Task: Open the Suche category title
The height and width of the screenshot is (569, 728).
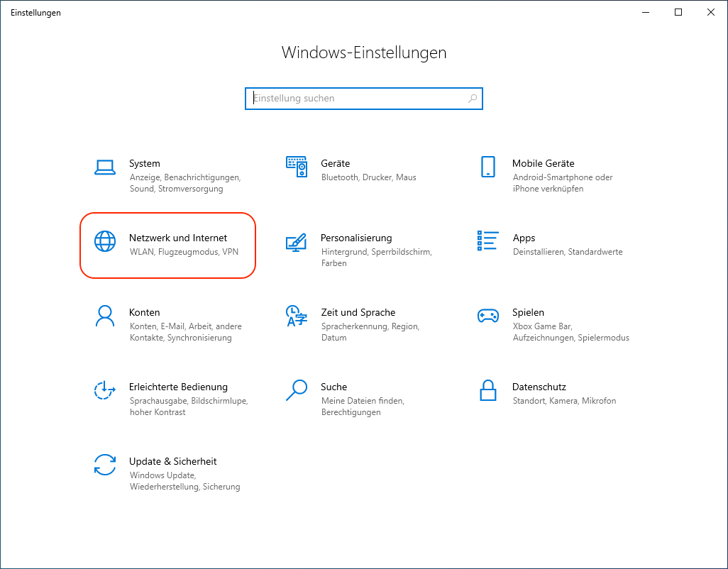Action: click(x=333, y=387)
